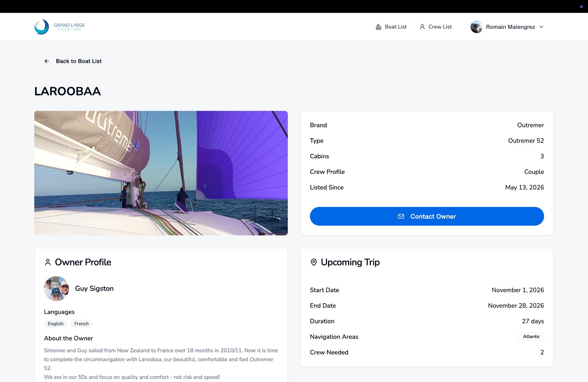Click the person icon beside Crew List
The width and height of the screenshot is (588, 382).
click(x=422, y=27)
